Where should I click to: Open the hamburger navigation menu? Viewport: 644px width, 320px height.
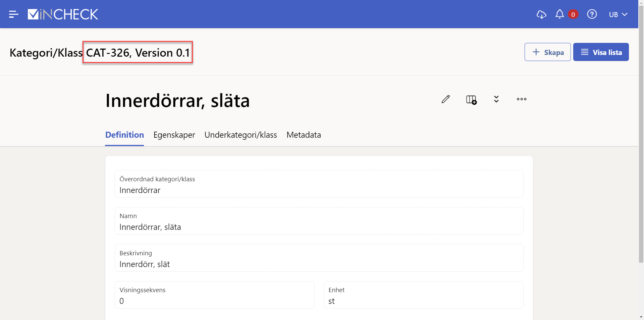[x=13, y=14]
